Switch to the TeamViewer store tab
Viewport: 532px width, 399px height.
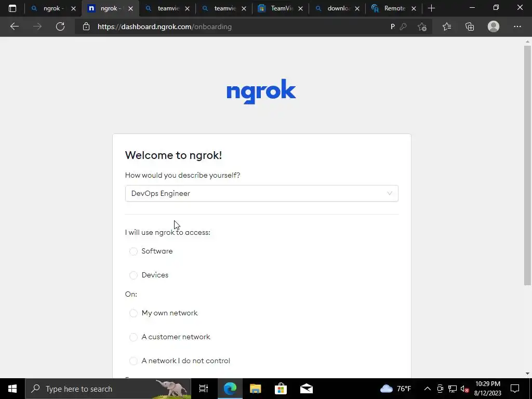281,8
